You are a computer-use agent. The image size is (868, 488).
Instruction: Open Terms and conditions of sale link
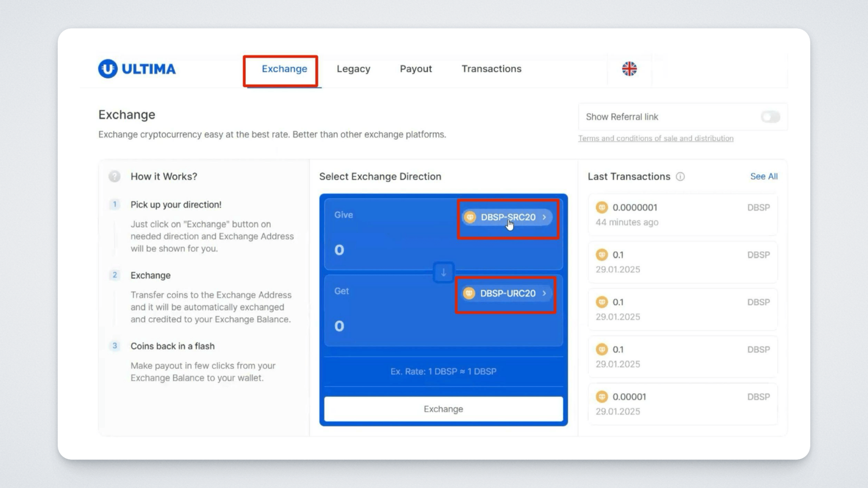tap(656, 138)
